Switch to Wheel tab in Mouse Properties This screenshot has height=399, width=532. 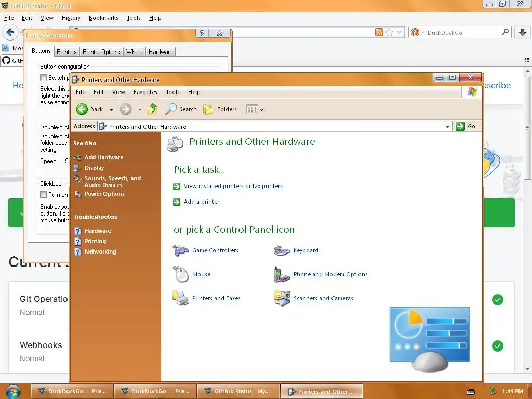pyautogui.click(x=134, y=52)
